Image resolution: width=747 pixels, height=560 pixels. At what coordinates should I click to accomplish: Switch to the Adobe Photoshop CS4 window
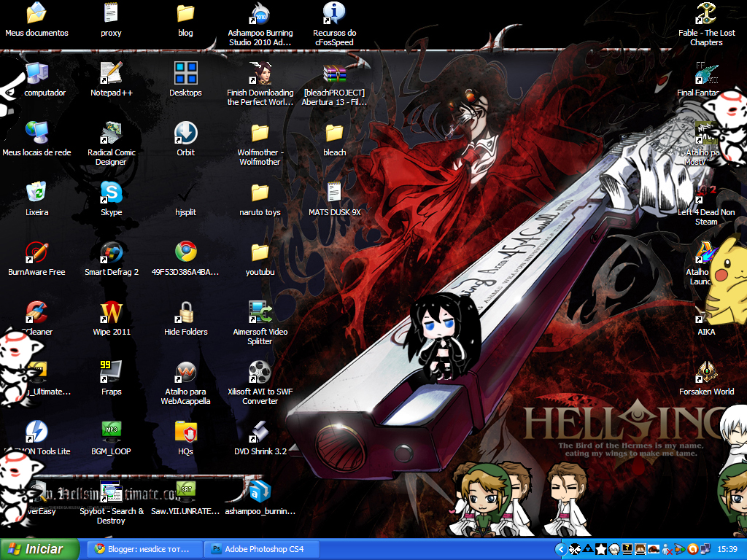(263, 549)
